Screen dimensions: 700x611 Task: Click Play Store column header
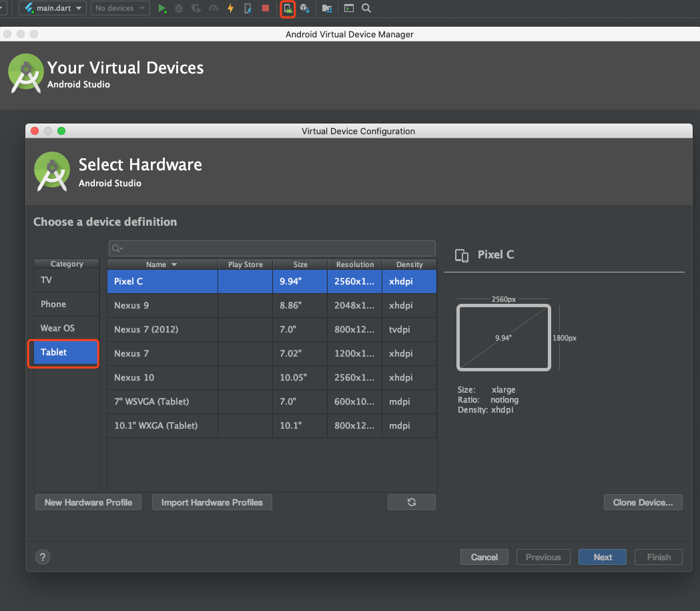[245, 264]
